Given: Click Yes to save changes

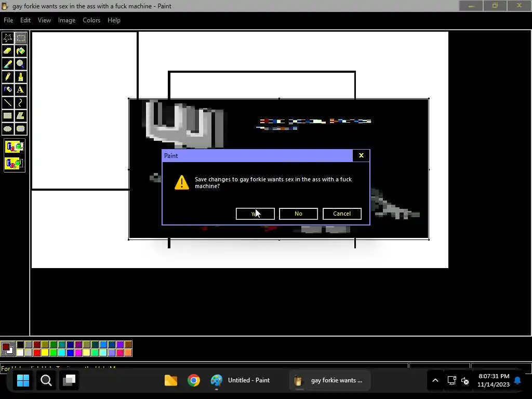Looking at the screenshot, I should click(x=255, y=214).
